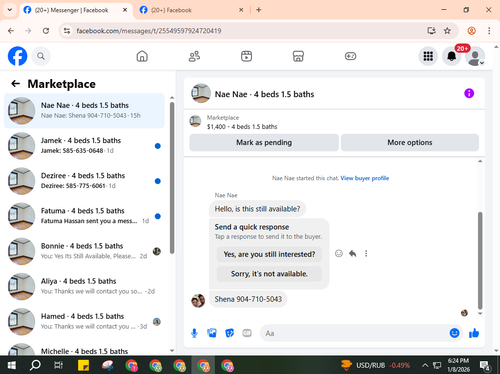Open Windows taskbar search
The width and height of the screenshot is (500, 374).
click(x=35, y=365)
